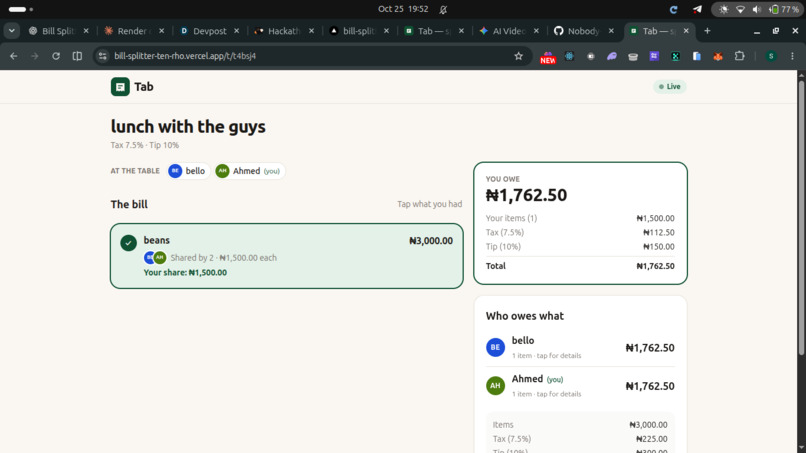Open the tab search dropdown arrow
Screen dimensions: 806x453
click(11, 31)
